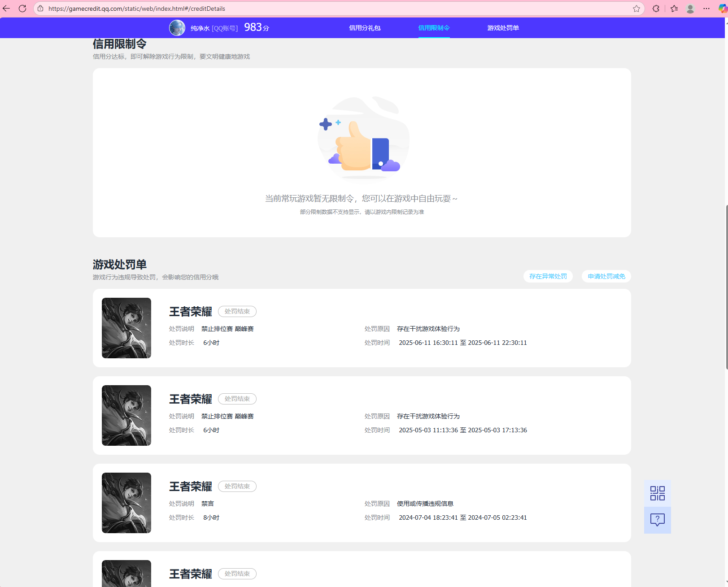
Task: Open the help feedback bubble icon
Action: point(657,520)
